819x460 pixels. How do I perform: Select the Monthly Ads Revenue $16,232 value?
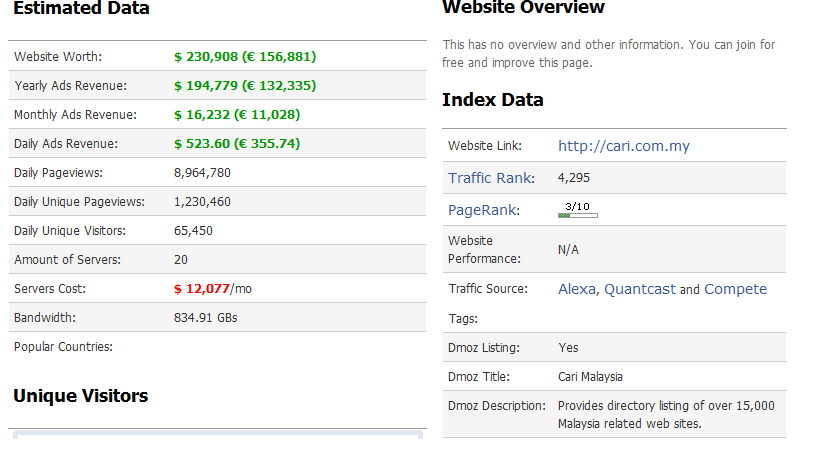(236, 115)
